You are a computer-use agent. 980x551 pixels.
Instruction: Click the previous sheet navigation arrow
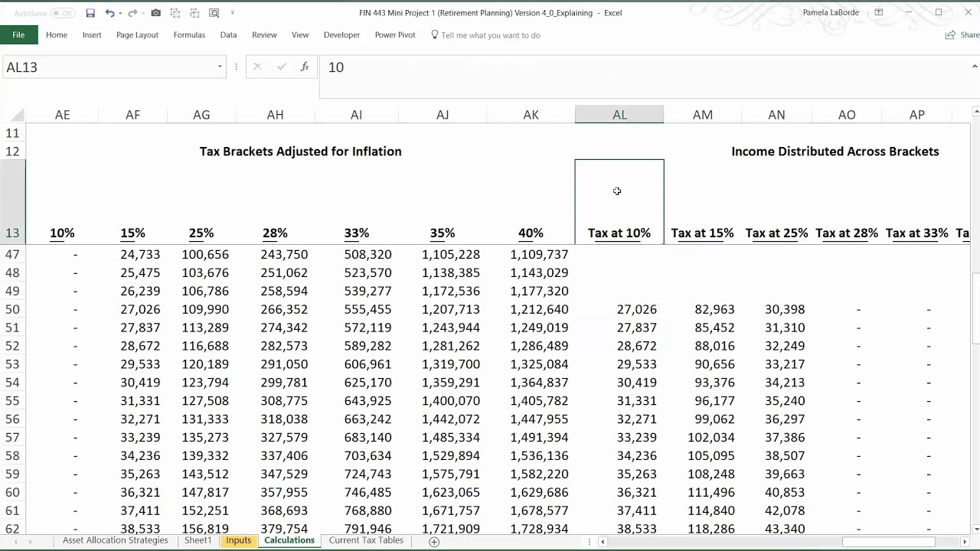click(16, 542)
